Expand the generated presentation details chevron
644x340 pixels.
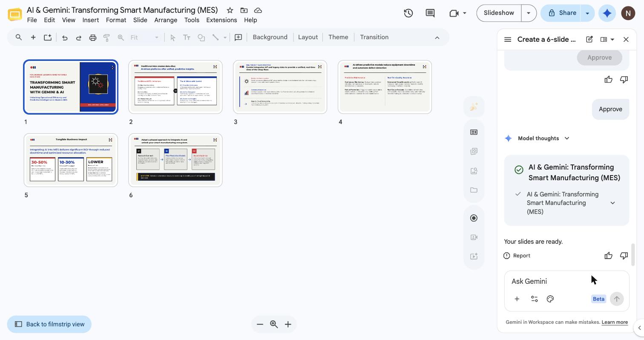pos(612,203)
